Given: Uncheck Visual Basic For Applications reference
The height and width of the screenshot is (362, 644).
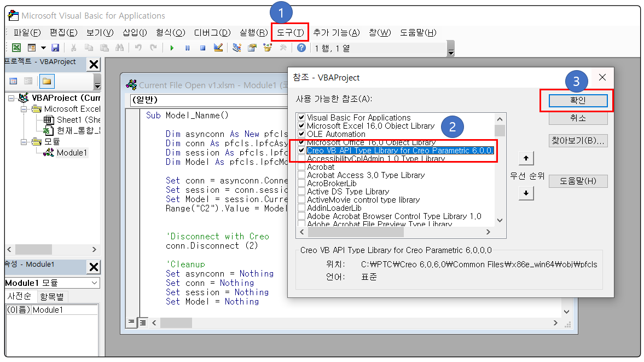Looking at the screenshot, I should click(x=301, y=118).
